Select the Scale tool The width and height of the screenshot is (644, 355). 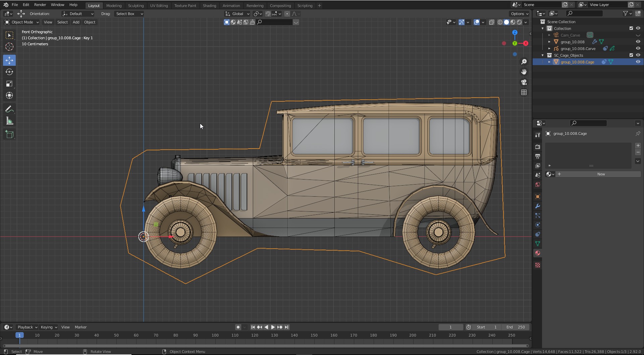coord(9,84)
